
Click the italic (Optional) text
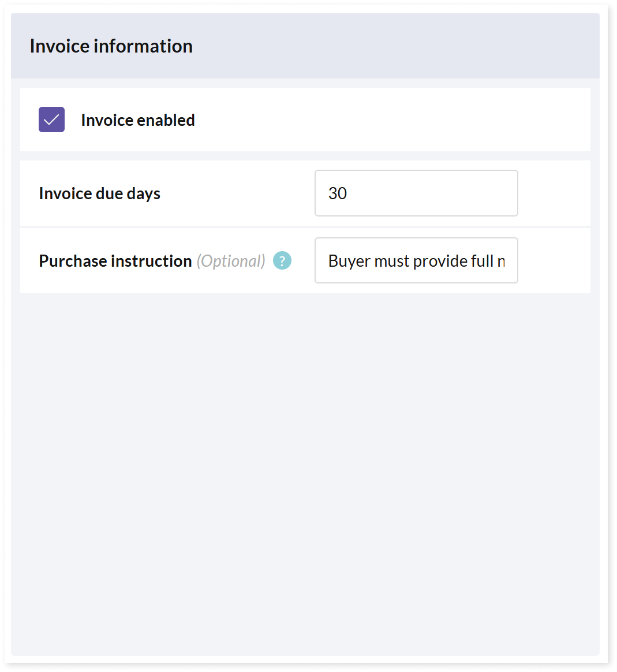tap(231, 261)
